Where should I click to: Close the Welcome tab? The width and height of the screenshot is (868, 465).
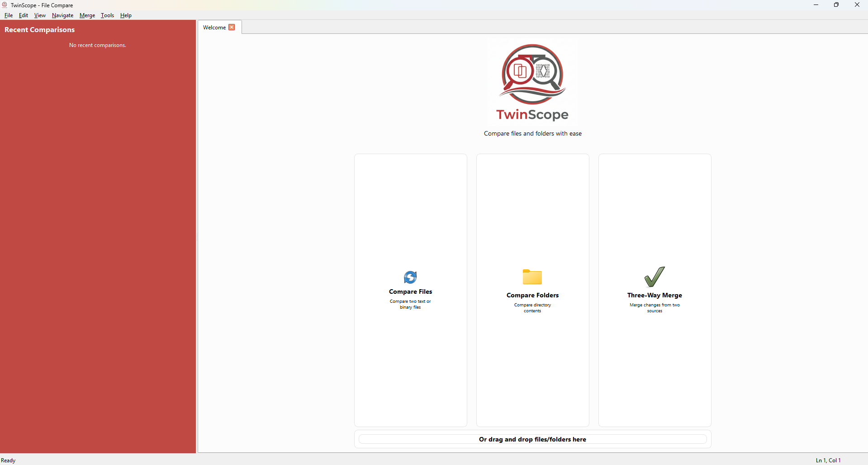point(232,27)
